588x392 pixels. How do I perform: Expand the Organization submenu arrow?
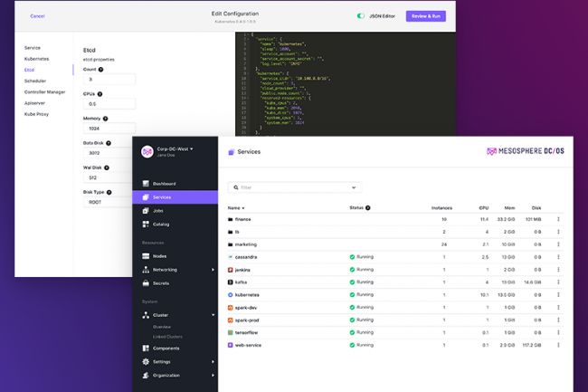point(213,376)
